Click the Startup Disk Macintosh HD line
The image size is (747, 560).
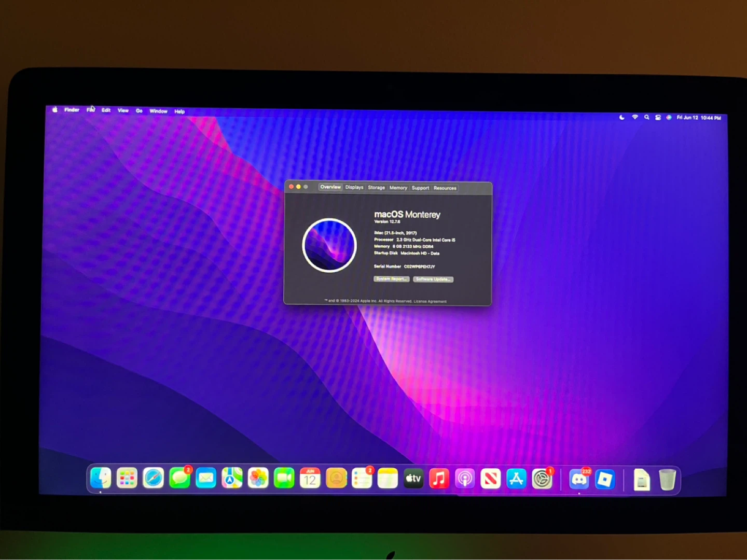pos(407,253)
